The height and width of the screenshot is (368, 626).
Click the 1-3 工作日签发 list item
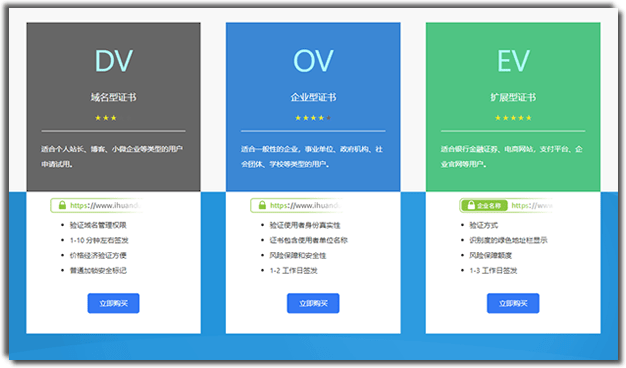493,271
